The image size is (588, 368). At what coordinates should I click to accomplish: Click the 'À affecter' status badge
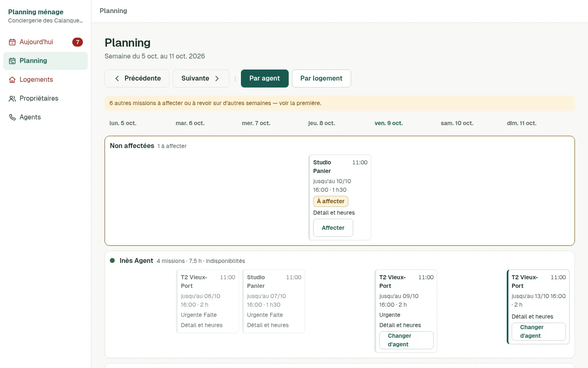click(331, 201)
